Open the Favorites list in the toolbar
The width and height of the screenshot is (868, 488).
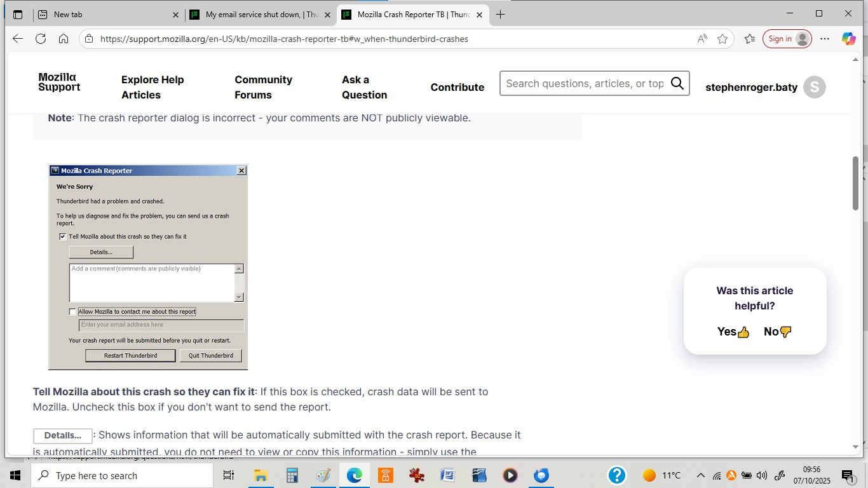(x=750, y=39)
